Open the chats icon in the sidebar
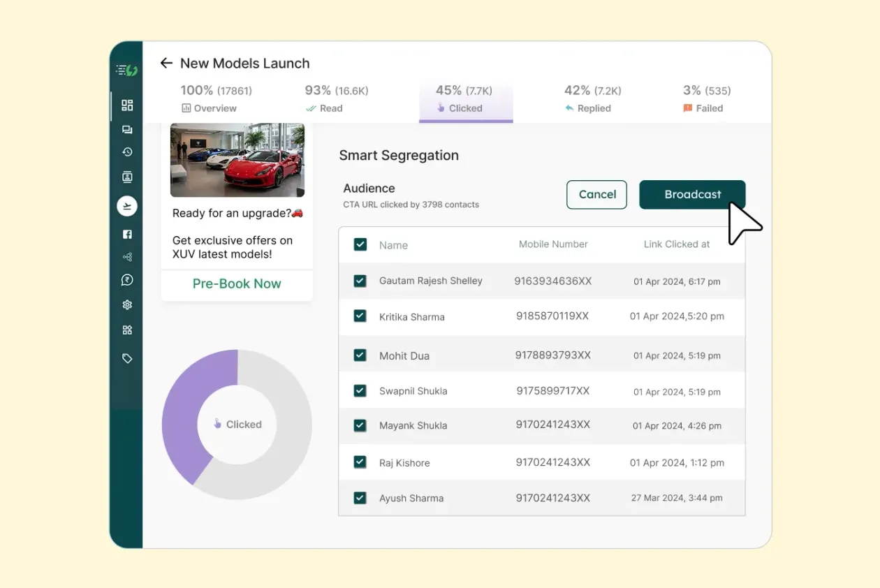The width and height of the screenshot is (880, 588). click(127, 129)
